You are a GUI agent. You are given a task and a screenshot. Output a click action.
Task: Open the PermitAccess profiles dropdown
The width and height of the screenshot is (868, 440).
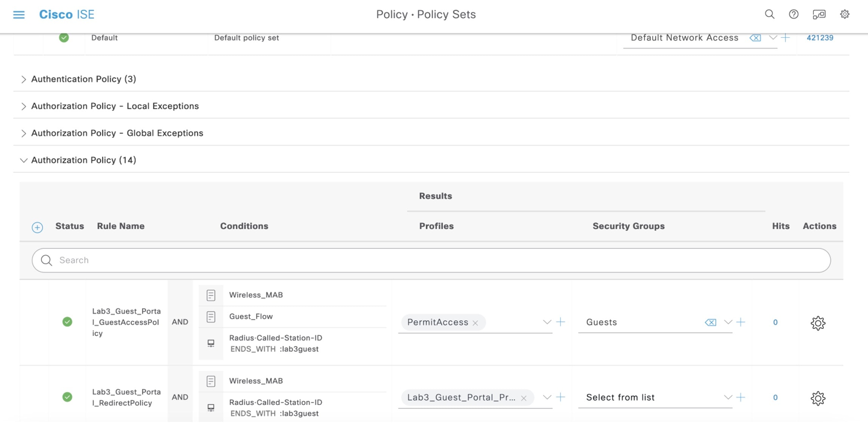[546, 322]
